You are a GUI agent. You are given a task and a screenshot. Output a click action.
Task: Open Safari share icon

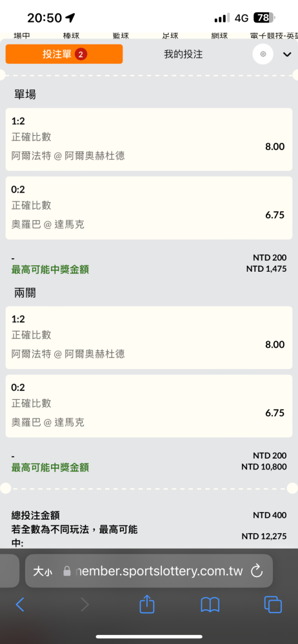pos(147,604)
